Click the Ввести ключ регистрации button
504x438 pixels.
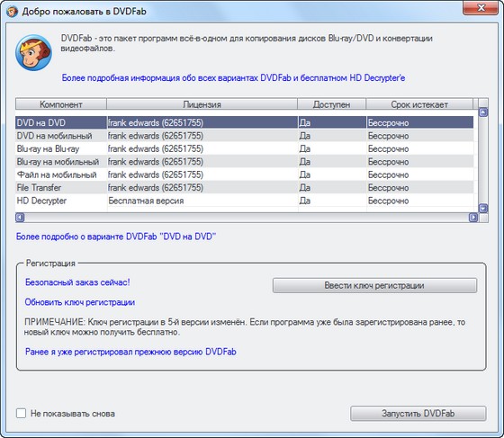coord(374,285)
